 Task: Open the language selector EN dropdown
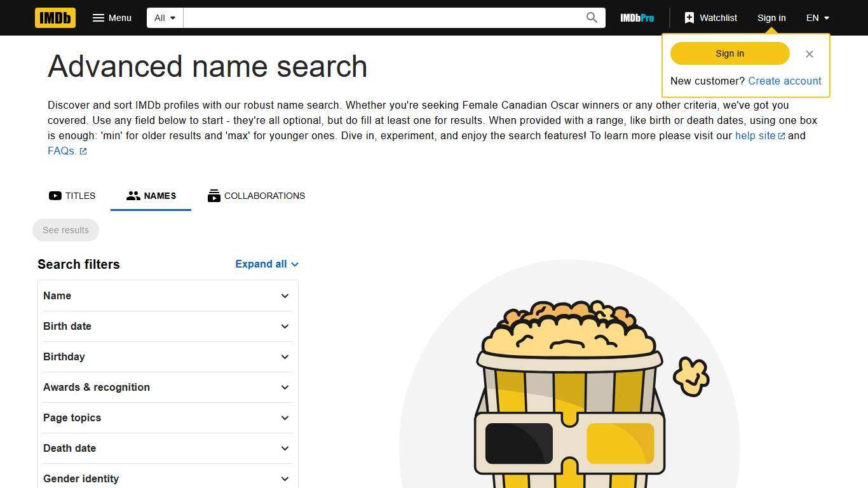tap(817, 18)
